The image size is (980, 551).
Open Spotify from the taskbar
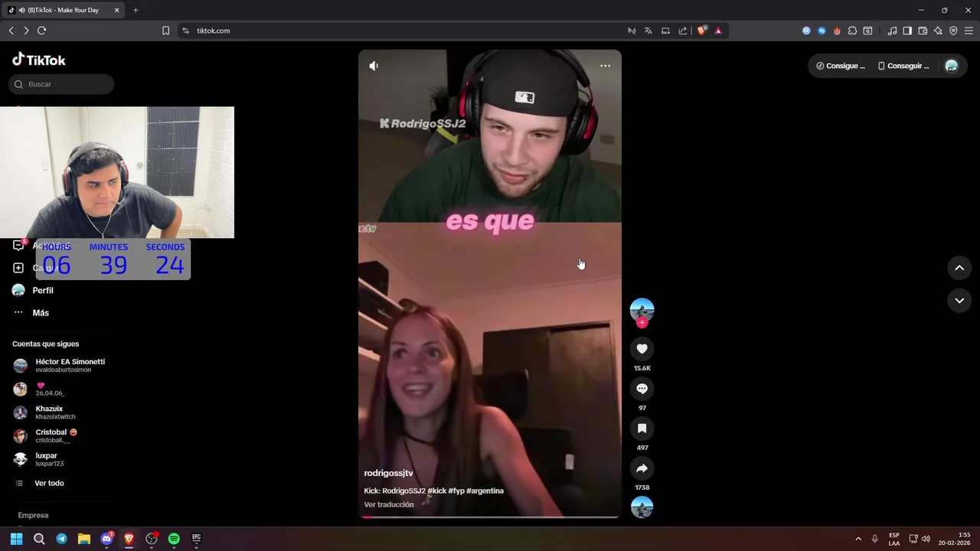point(174,539)
